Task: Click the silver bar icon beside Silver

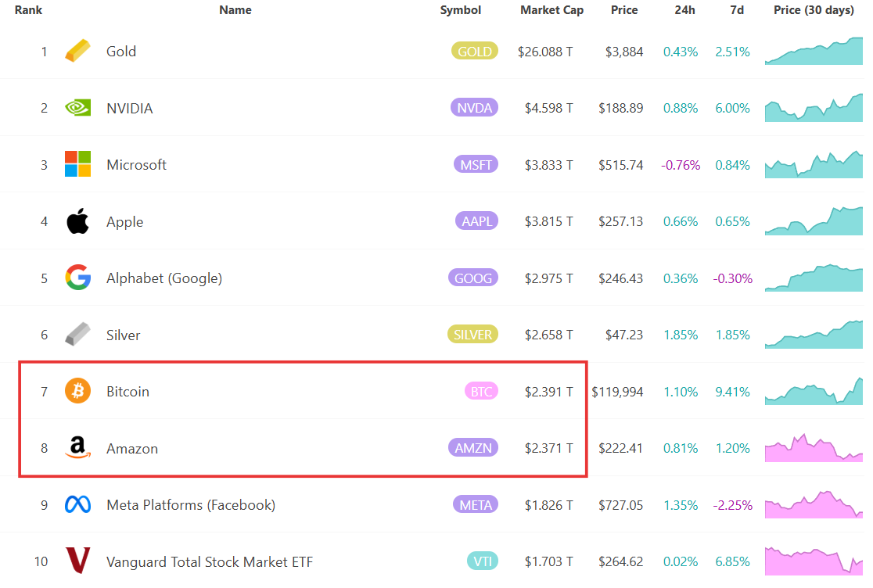Action: 77,334
